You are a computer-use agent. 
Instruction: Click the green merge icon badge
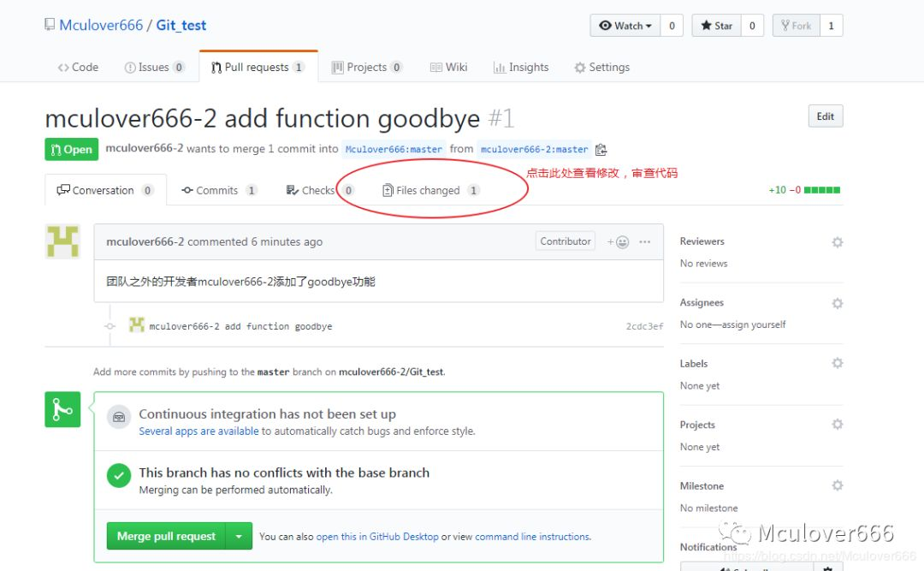(x=62, y=409)
